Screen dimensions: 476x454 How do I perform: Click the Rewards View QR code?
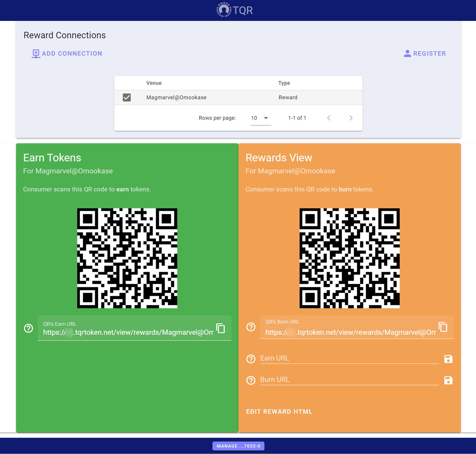point(349,258)
